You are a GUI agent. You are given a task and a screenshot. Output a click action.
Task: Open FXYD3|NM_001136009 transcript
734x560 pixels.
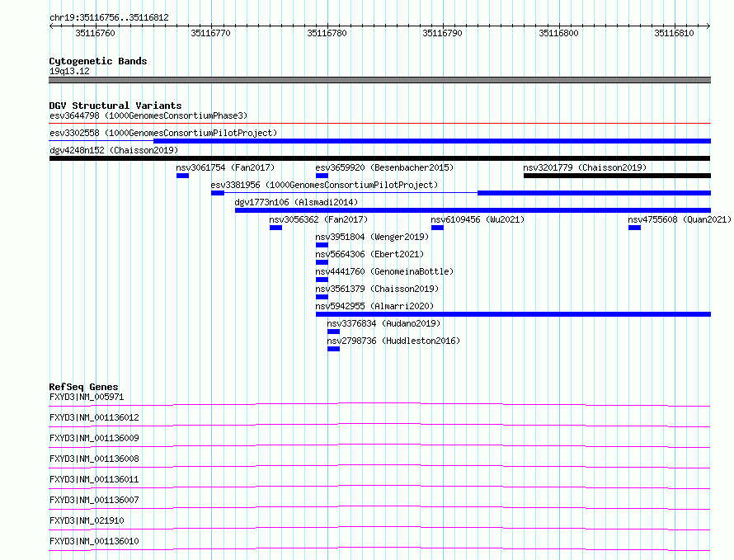[94, 438]
